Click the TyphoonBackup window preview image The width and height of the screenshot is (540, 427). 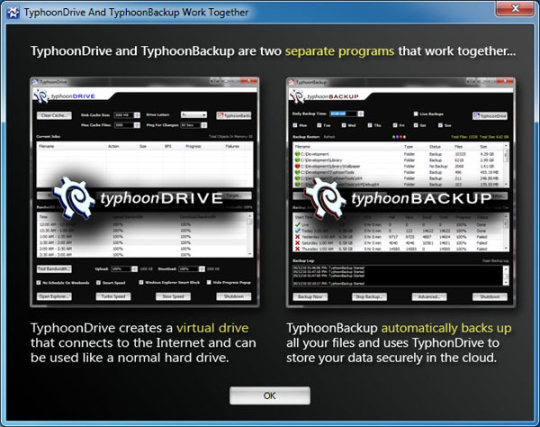coord(401,192)
